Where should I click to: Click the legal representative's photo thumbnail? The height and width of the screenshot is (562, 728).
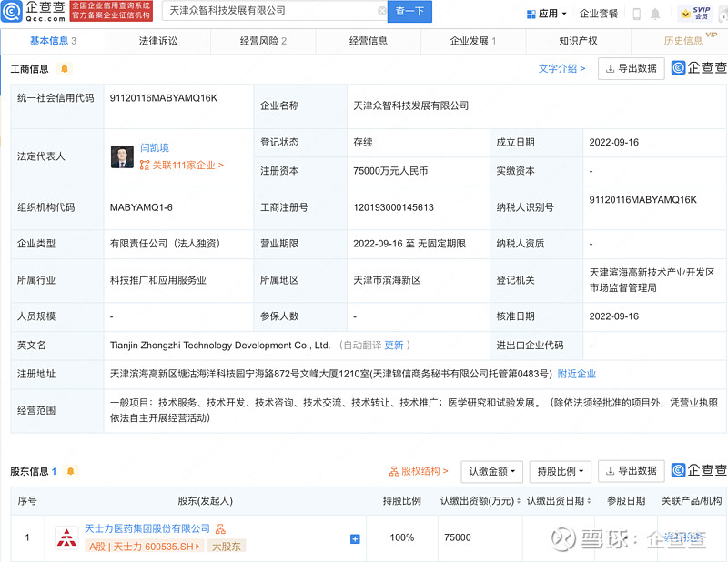(x=122, y=156)
